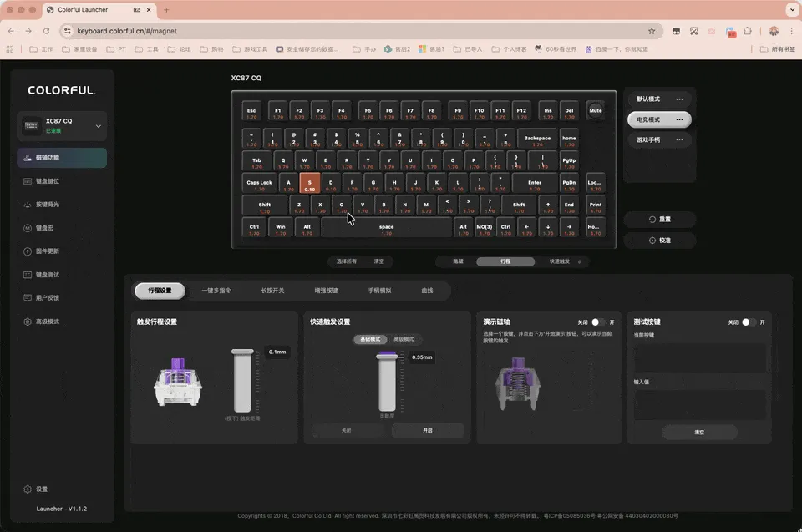This screenshot has height=532, width=802.
Task: Select 基础模式 in rapid trigger settings
Action: pyautogui.click(x=370, y=339)
